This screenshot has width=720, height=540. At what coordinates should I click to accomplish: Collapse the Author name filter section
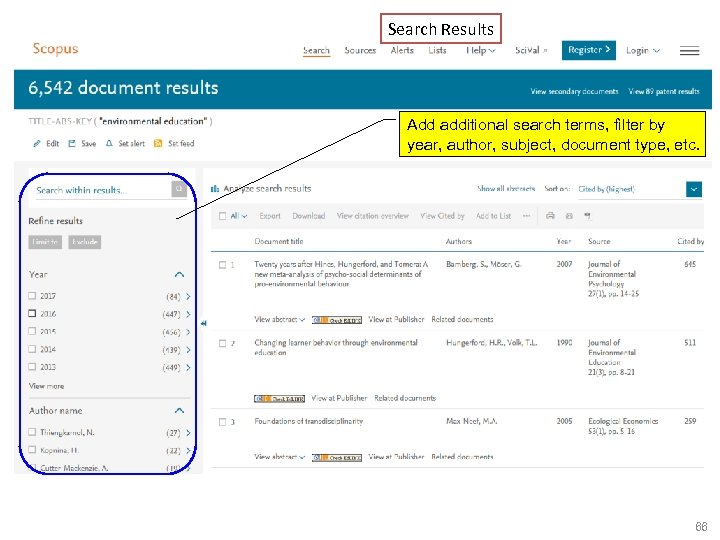tap(180, 411)
